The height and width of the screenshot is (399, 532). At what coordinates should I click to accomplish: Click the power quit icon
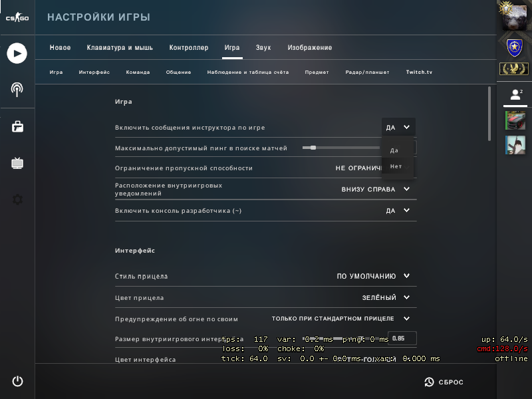[x=17, y=381]
